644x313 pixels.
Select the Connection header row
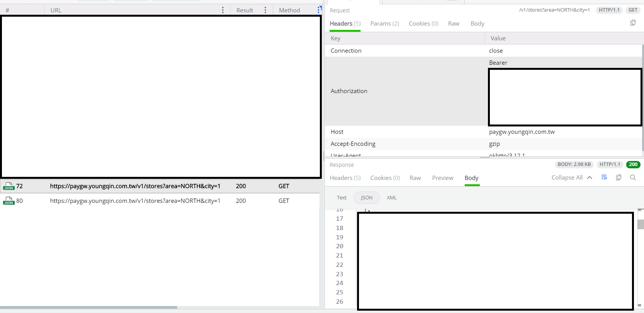483,51
